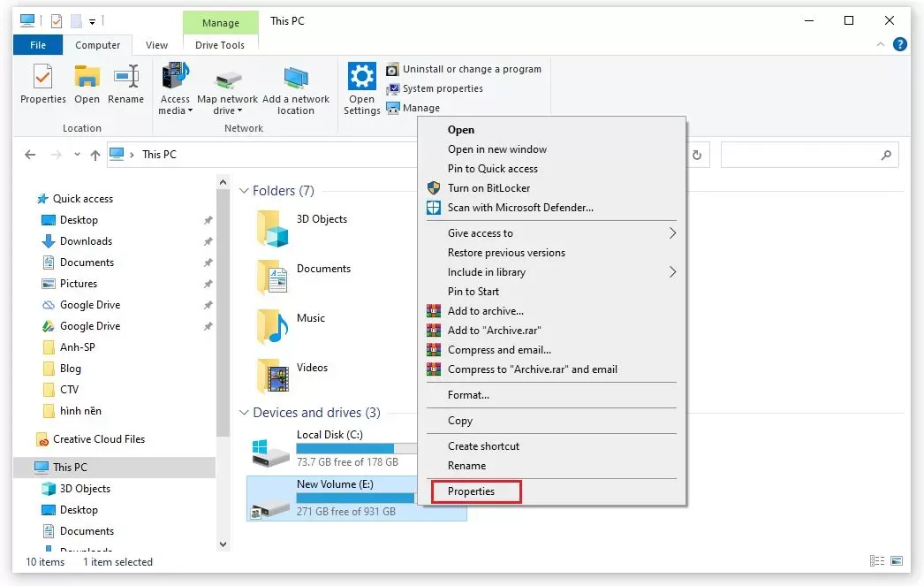Click the Local Disk (C:) drive icon
Image resolution: width=924 pixels, height=586 pixels.
click(269, 453)
